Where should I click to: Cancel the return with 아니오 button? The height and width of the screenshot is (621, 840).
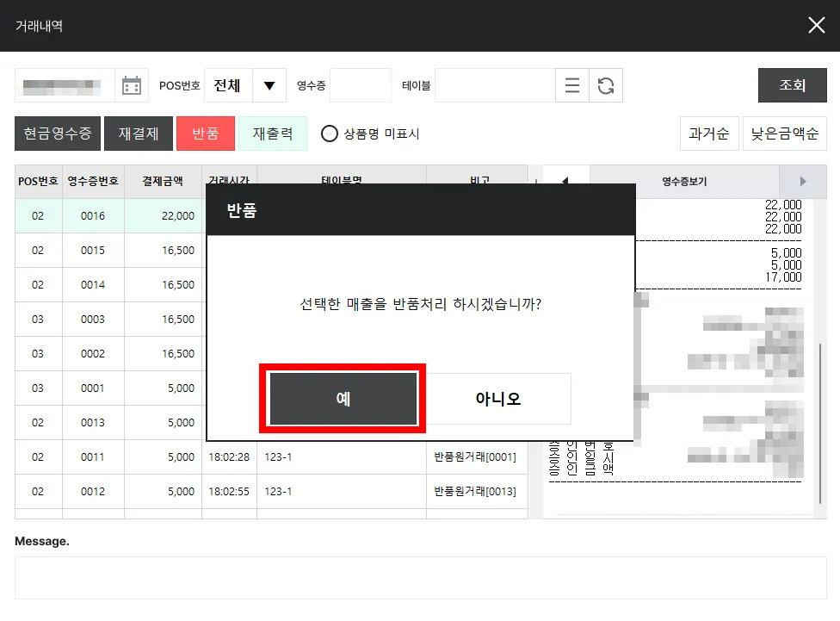tap(497, 399)
